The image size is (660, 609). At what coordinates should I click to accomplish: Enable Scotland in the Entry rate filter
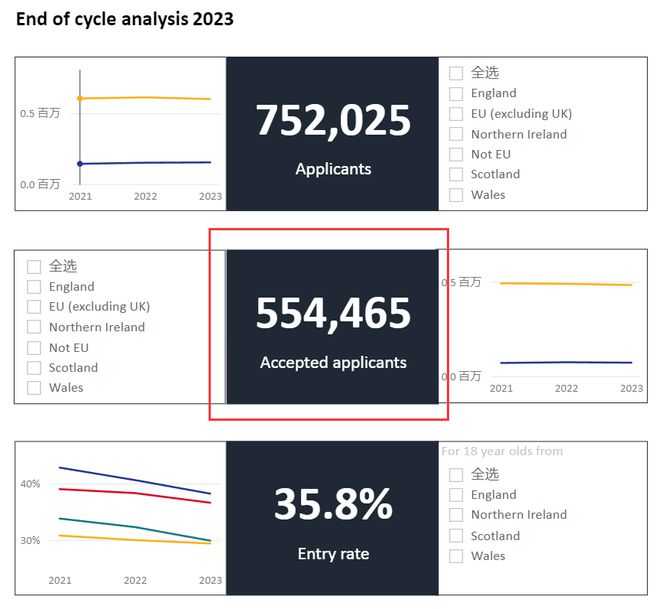(456, 536)
